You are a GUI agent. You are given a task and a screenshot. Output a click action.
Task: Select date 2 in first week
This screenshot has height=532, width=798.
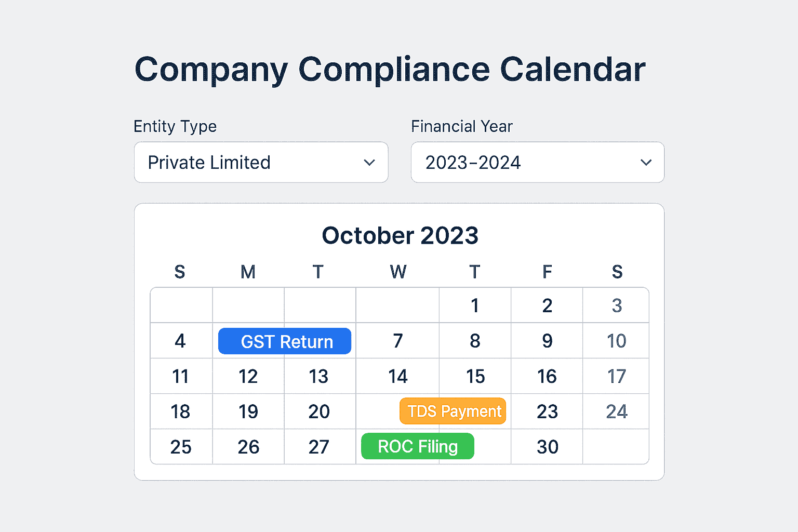point(547,305)
